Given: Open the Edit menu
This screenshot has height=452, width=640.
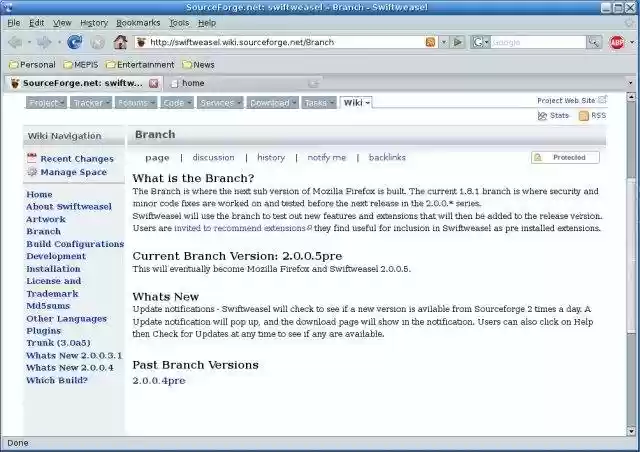Looking at the screenshot, I should [x=36, y=23].
